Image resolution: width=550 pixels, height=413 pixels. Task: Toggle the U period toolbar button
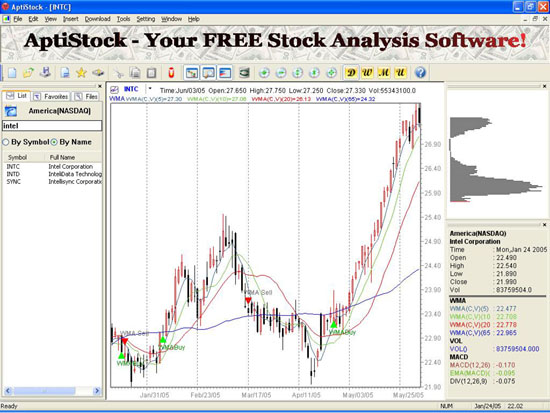click(400, 73)
